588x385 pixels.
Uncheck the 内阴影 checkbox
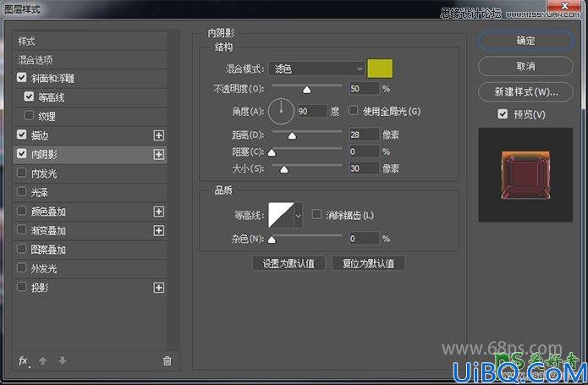coord(22,154)
